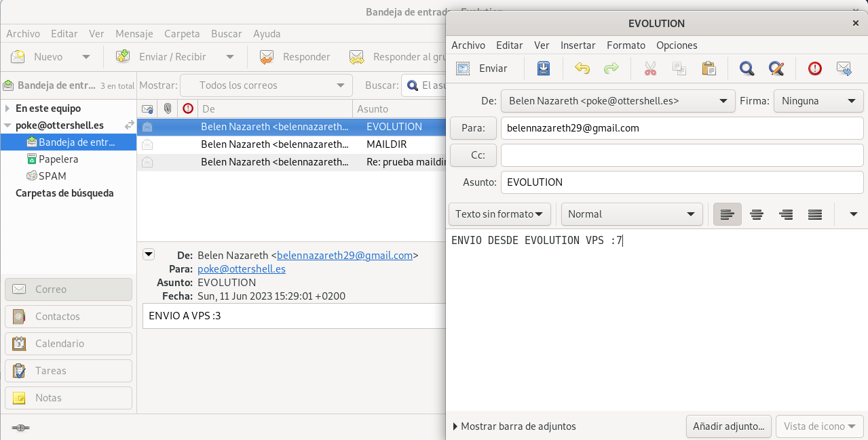This screenshot has height=440, width=868.
Task: Open the Insertar menu in composer
Action: pos(578,45)
